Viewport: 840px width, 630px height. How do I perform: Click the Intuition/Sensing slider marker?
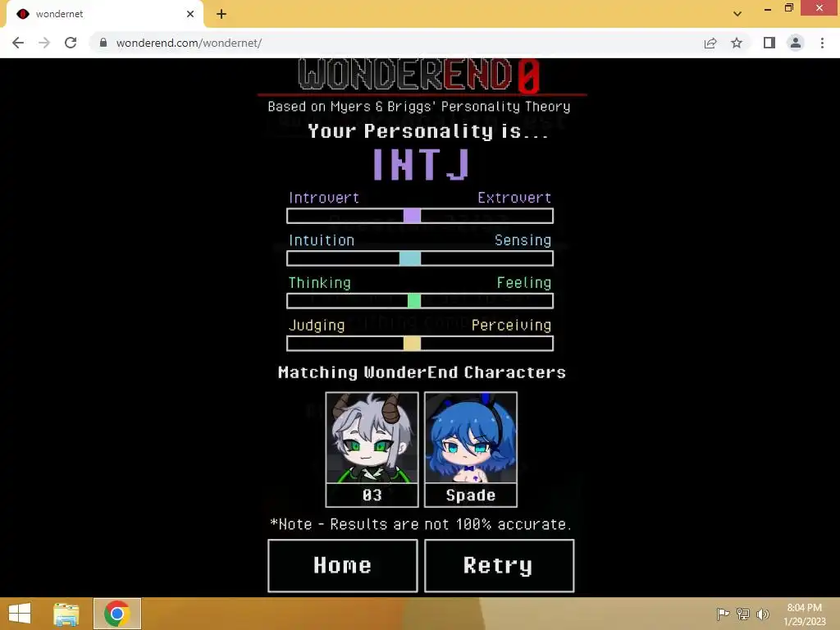coord(410,258)
